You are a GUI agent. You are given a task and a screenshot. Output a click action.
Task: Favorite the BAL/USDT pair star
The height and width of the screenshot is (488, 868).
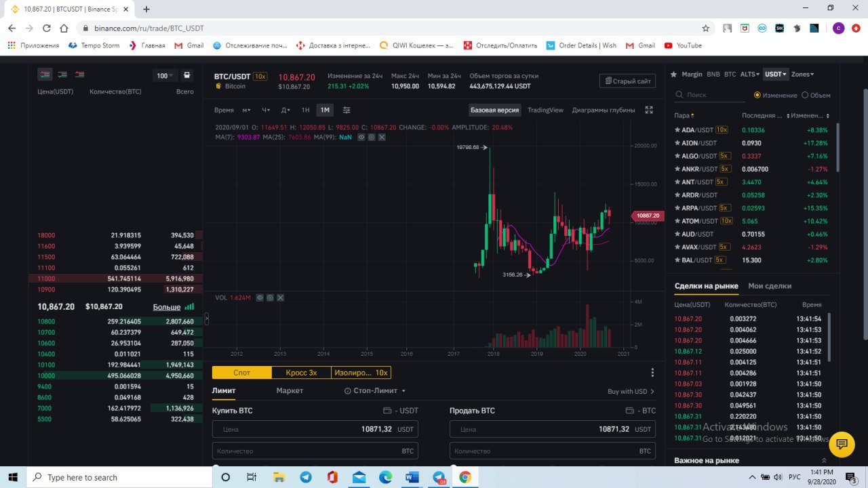[x=677, y=260]
